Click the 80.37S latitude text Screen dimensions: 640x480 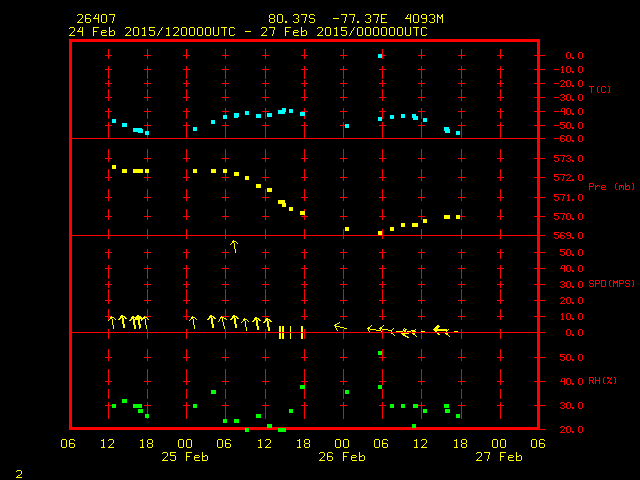[x=289, y=19]
